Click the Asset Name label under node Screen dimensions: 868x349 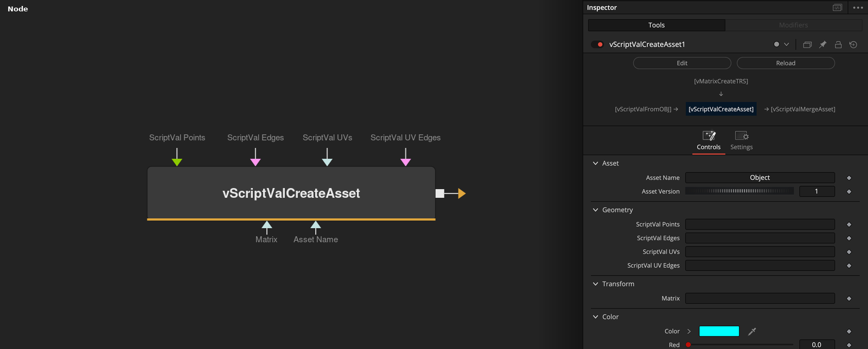[316, 240]
